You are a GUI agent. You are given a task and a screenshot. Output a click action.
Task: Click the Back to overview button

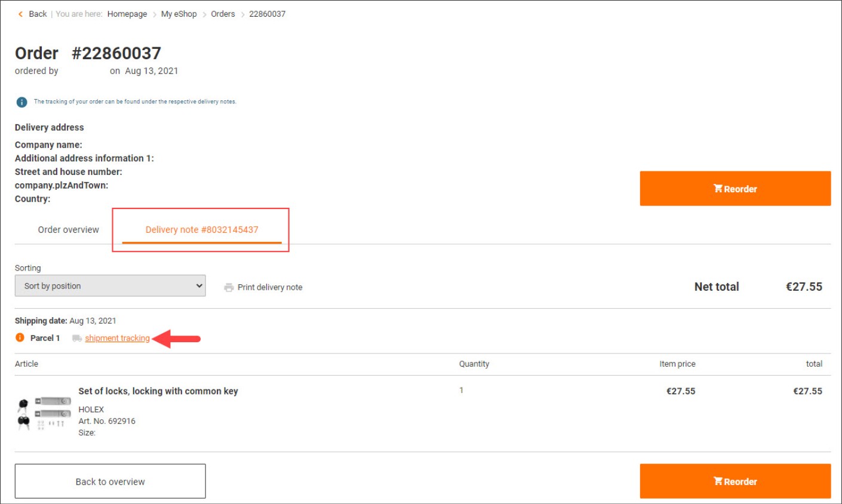coord(110,481)
